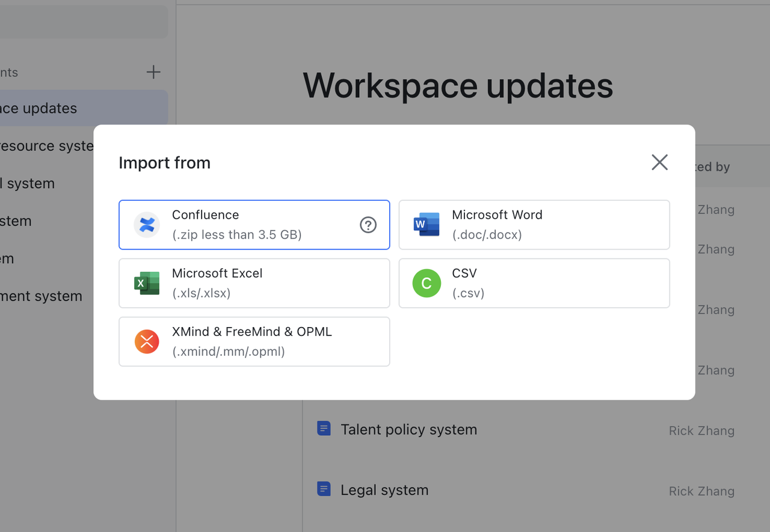This screenshot has height=532, width=770.
Task: Choose Microsoft Word (.doc/.docx) import
Action: click(534, 225)
